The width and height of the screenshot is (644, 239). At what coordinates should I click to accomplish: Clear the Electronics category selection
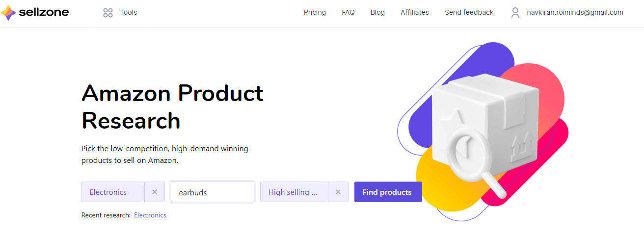tap(155, 192)
